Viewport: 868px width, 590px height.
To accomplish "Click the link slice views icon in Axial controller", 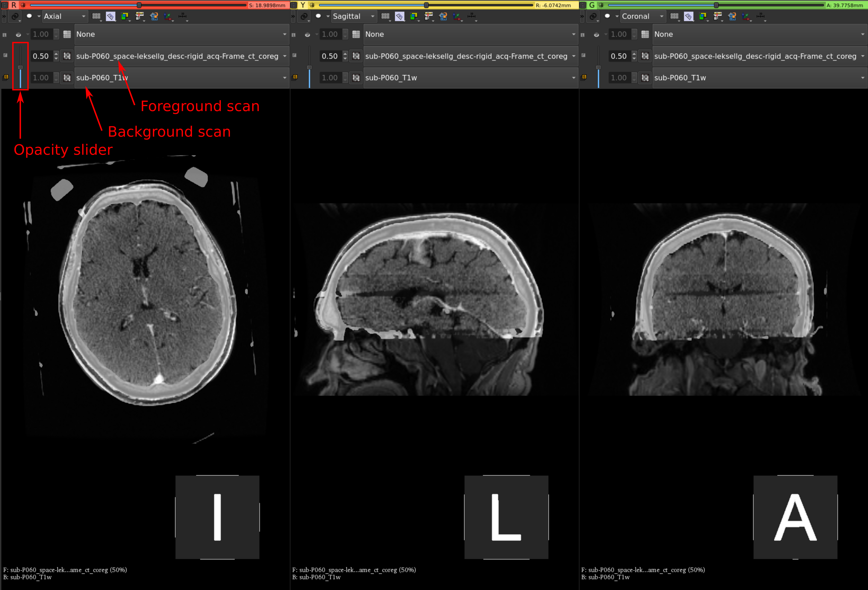I will tap(15, 16).
